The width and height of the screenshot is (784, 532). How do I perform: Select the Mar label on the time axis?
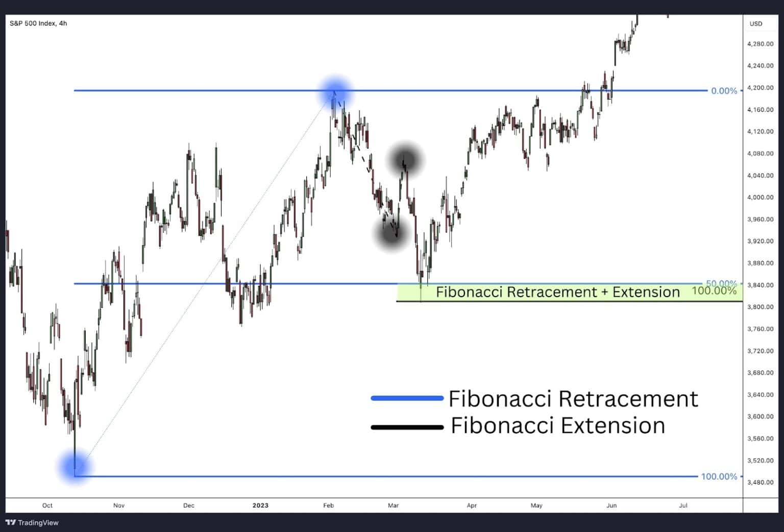click(x=393, y=505)
